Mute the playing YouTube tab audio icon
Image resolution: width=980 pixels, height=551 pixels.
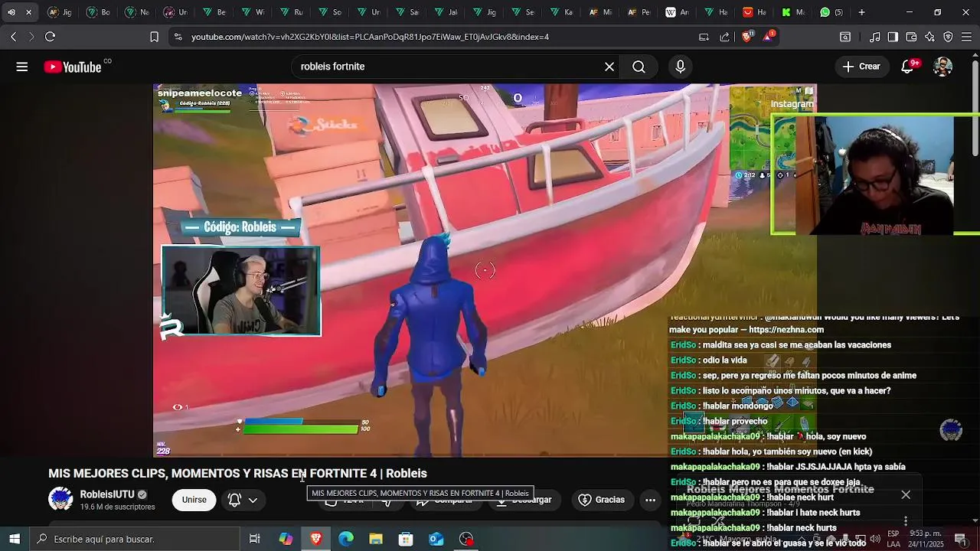pyautogui.click(x=11, y=12)
